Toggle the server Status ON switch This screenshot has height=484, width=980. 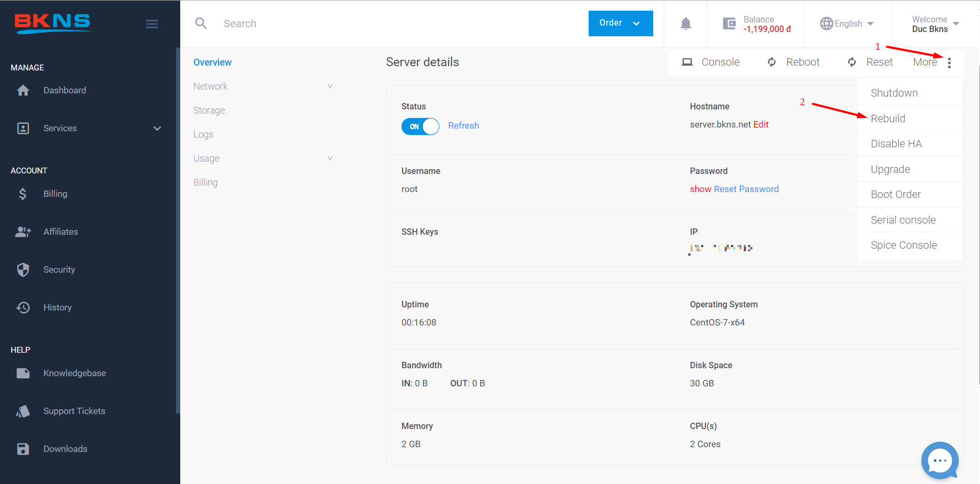click(x=420, y=126)
